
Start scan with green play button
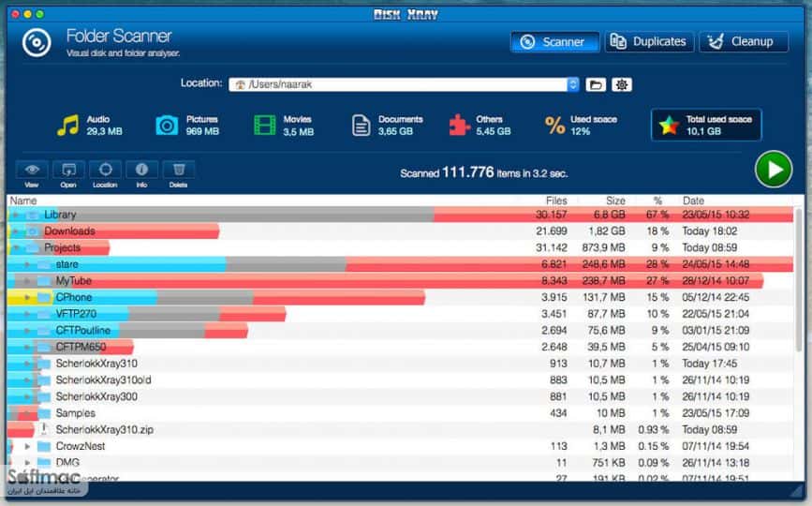point(774,170)
